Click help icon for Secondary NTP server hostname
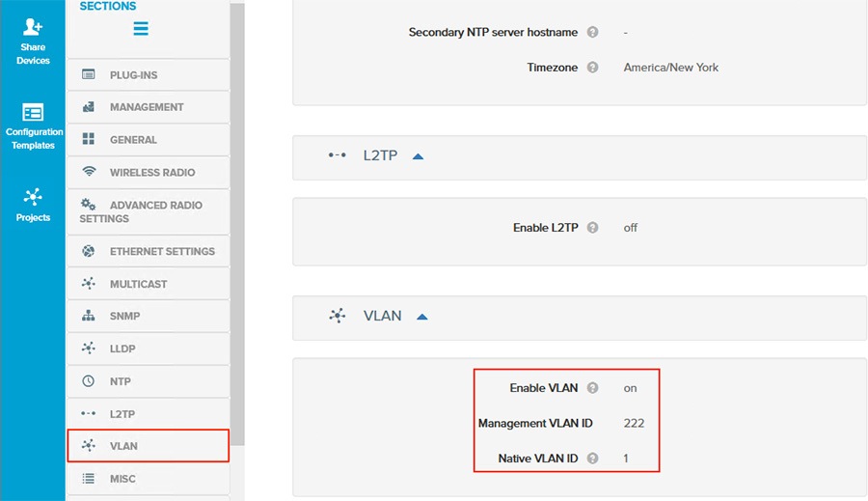Screen dimensions: 868x501 click(593, 32)
